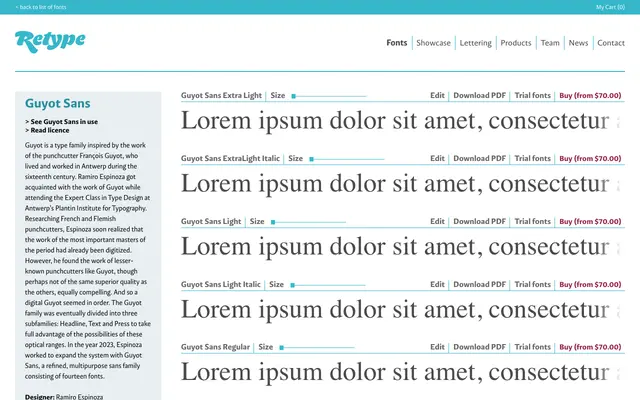Open the Team menu item
Image resolution: width=640 pixels, height=400 pixels.
tap(550, 43)
